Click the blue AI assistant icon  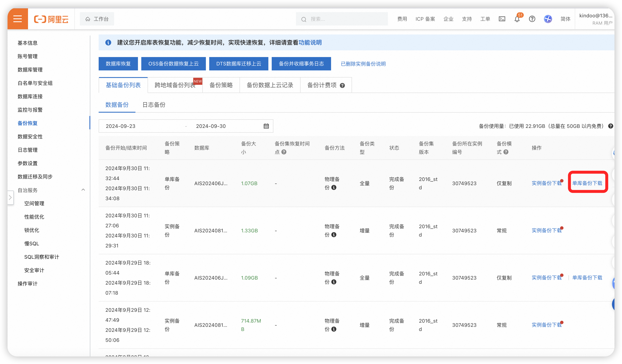[x=548, y=19]
